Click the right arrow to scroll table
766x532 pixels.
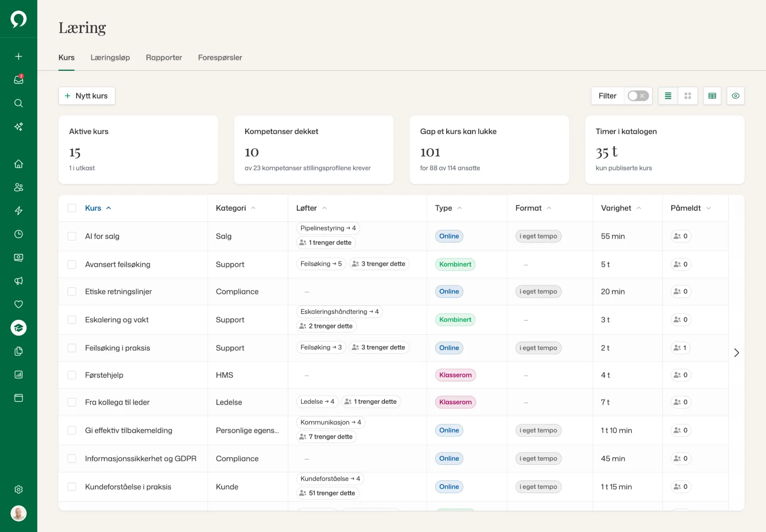pos(736,353)
